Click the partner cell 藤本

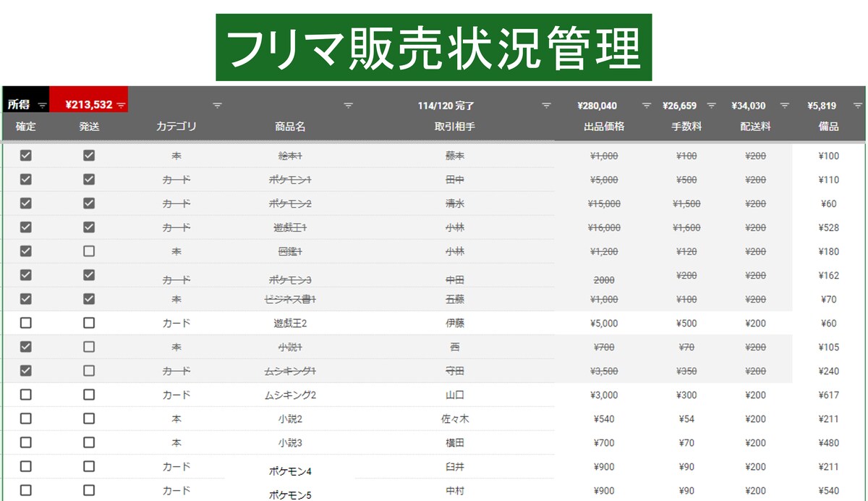click(x=455, y=155)
